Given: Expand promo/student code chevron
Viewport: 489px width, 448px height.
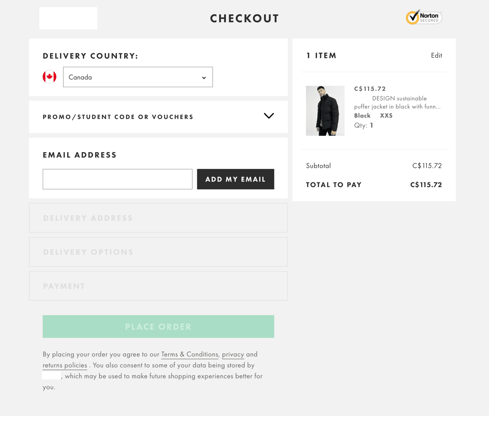Looking at the screenshot, I should coord(269,116).
